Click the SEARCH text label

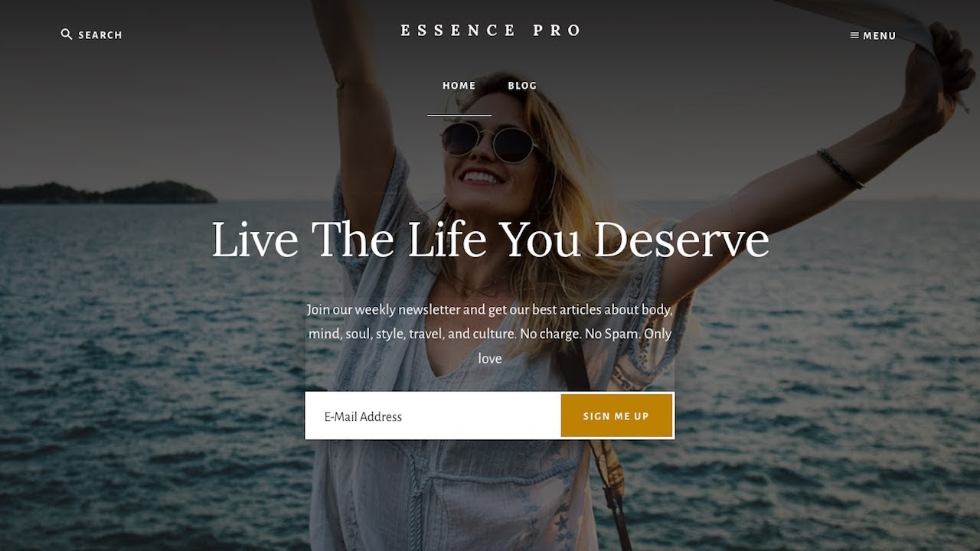pyautogui.click(x=100, y=35)
